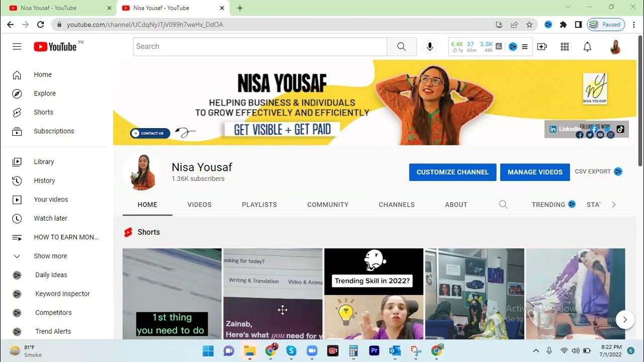
Task: Open Outlook from the taskbar
Action: [x=394, y=351]
